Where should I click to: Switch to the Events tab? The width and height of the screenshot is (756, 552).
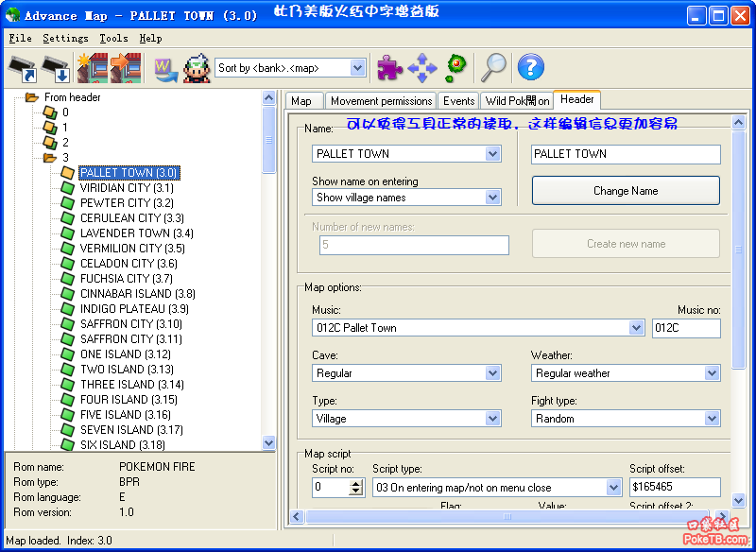[x=458, y=101]
